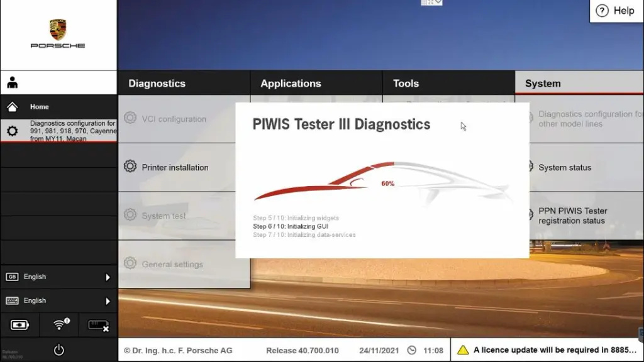
Task: Click the Porsche crest logo
Action: pos(58,30)
